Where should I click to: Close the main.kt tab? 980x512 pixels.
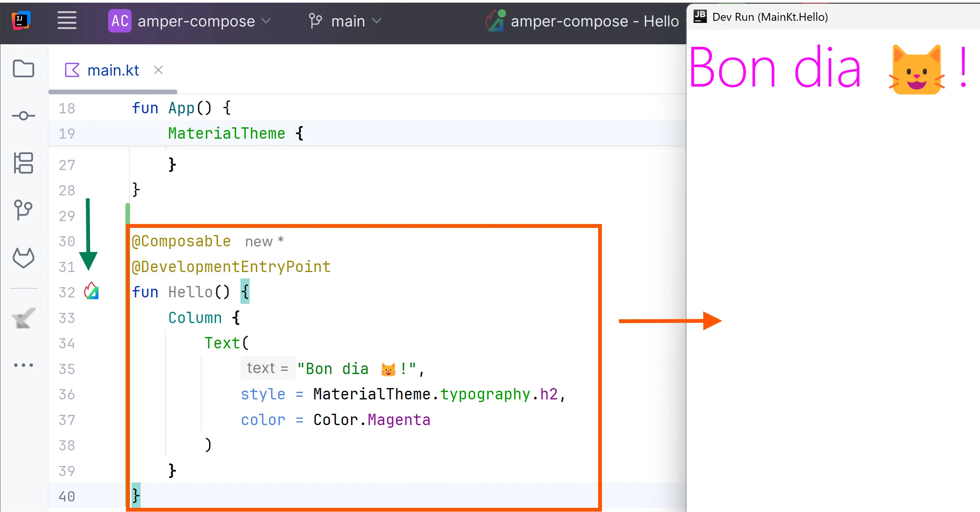coord(158,70)
